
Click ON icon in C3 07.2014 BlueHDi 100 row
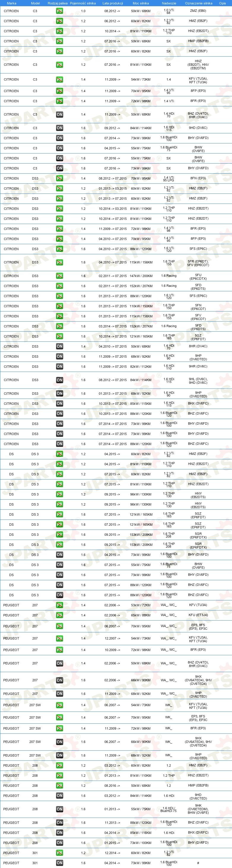(x=59, y=138)
